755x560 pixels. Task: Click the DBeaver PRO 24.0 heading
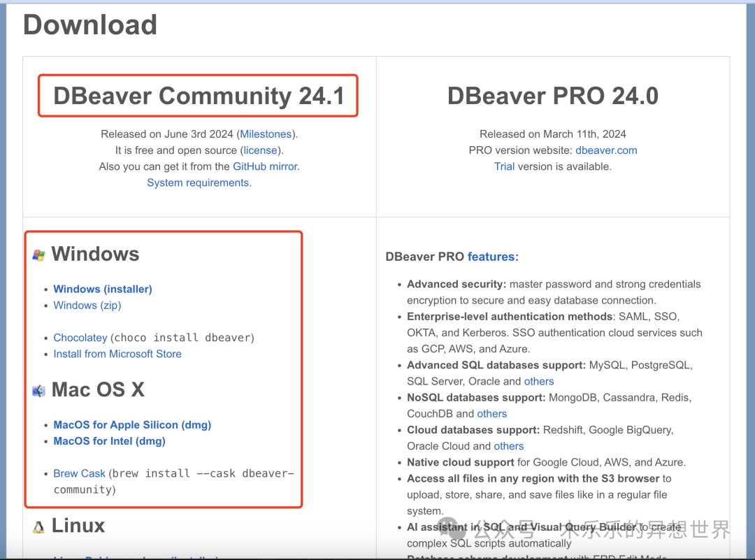[x=553, y=96]
